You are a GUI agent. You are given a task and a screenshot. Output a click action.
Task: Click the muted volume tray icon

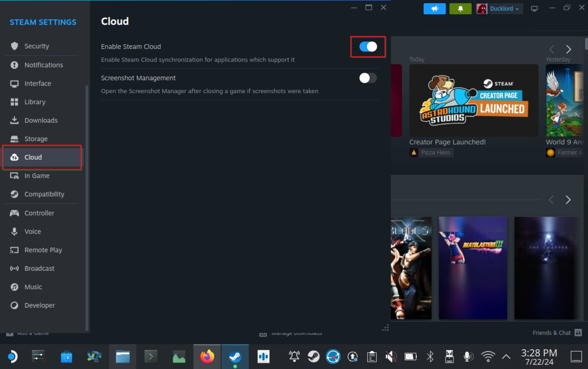[x=391, y=356]
